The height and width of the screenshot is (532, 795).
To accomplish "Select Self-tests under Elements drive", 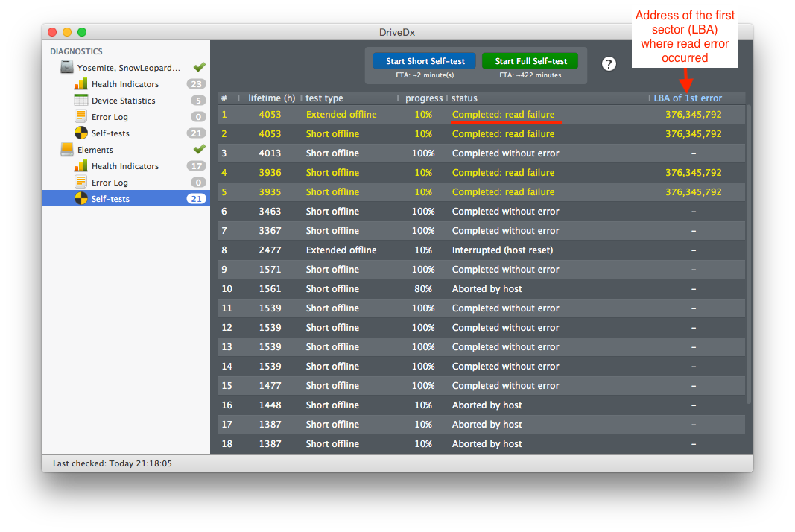I will point(126,199).
